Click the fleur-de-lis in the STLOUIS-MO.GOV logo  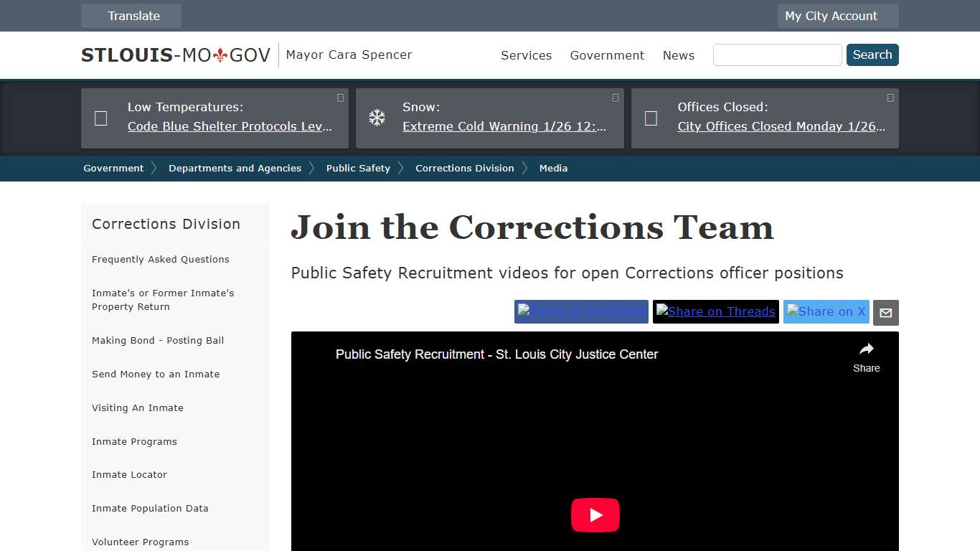pyautogui.click(x=222, y=52)
